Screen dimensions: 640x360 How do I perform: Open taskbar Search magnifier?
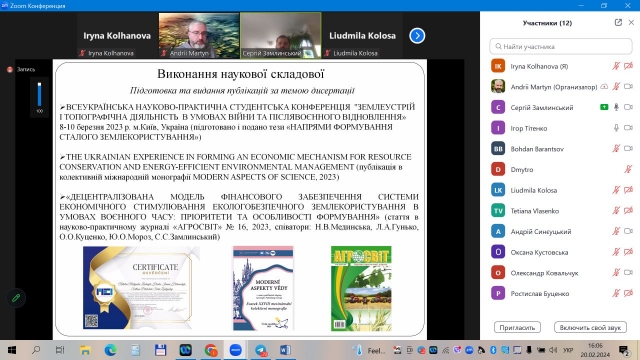pyautogui.click(x=36, y=350)
